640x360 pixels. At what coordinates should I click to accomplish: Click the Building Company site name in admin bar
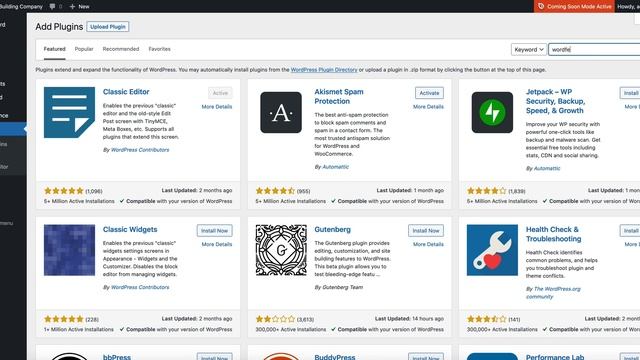coord(21,7)
